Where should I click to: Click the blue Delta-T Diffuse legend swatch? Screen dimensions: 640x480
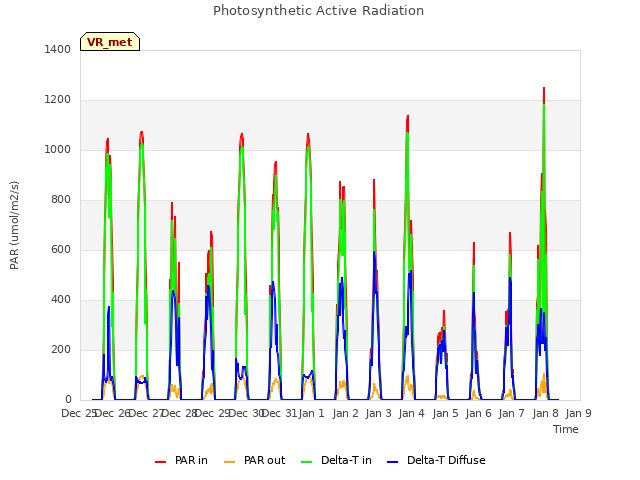pyautogui.click(x=392, y=462)
